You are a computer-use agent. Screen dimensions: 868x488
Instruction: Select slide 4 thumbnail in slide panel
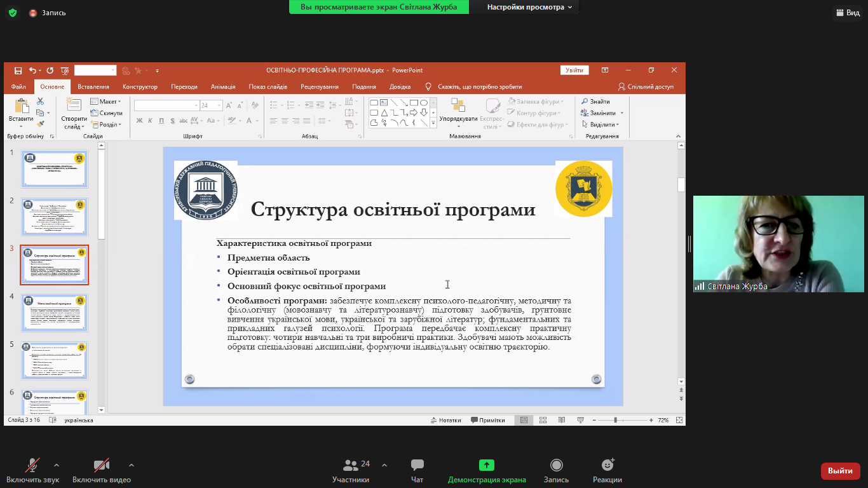55,313
